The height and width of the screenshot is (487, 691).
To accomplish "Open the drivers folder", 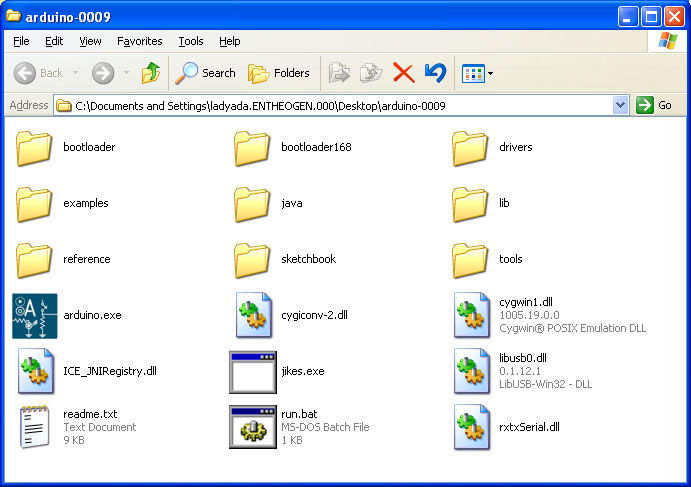I will coord(470,148).
